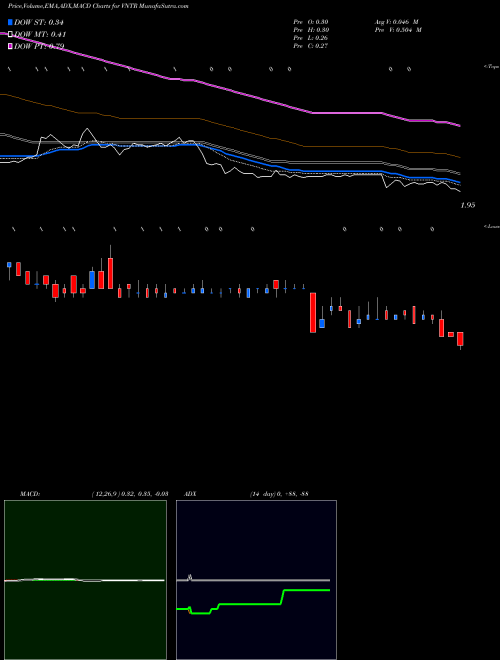Click the 'Avg V: 0.046 M' volume text

point(396,22)
